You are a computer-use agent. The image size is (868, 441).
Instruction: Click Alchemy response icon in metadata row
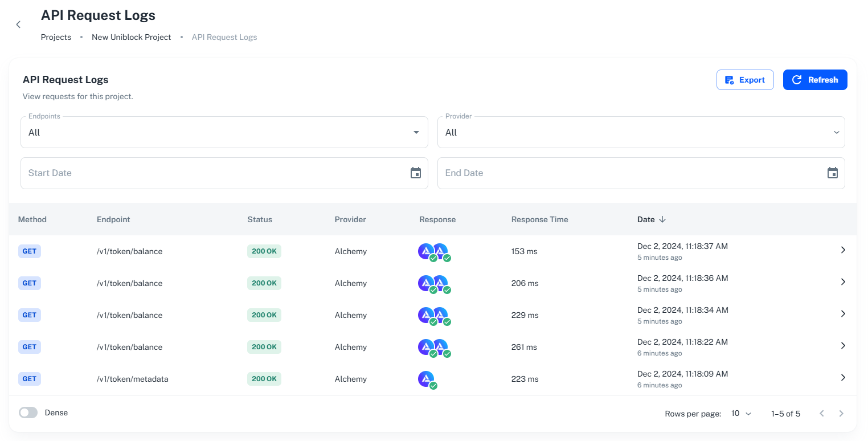(x=426, y=379)
